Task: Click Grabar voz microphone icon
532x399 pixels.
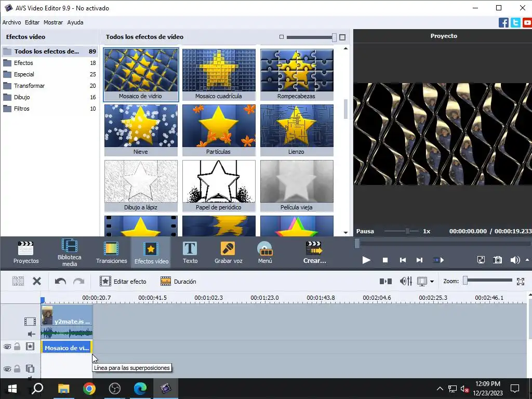Action: [228, 249]
